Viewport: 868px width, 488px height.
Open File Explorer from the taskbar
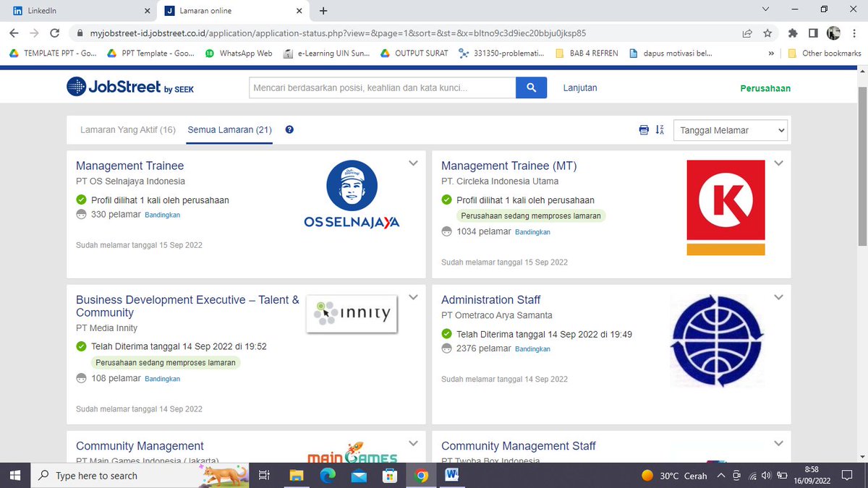coord(296,475)
